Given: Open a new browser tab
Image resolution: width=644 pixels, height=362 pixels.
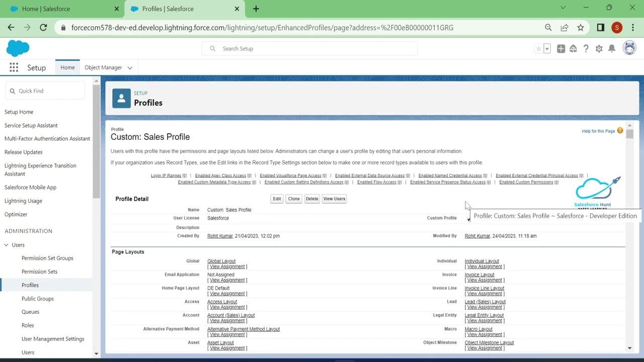Looking at the screenshot, I should coord(256,9).
